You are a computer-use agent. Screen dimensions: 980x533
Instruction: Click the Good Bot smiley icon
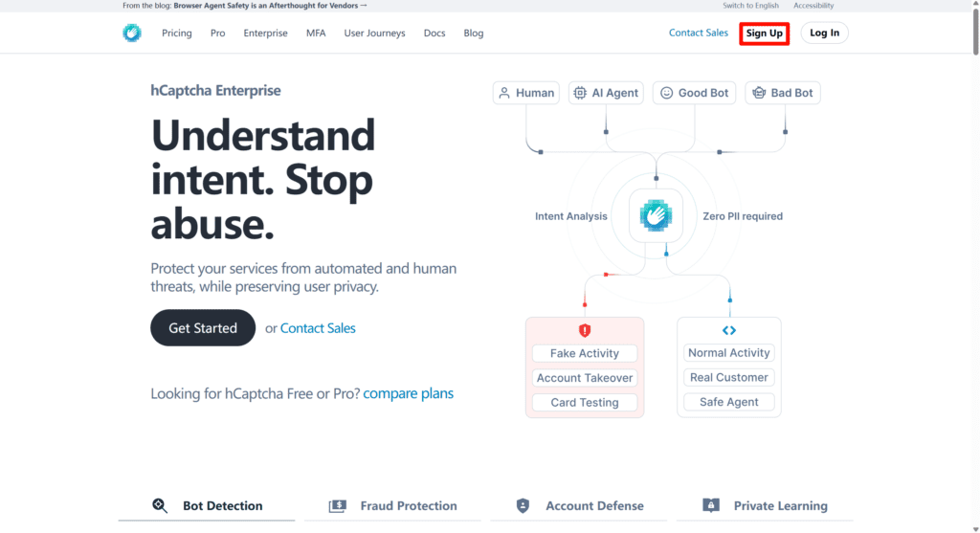point(665,93)
